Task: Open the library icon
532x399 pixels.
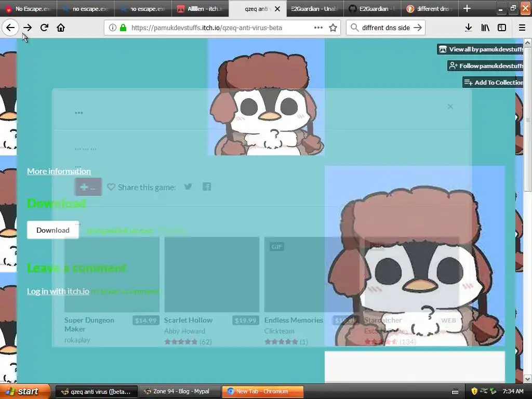Action: (485, 28)
